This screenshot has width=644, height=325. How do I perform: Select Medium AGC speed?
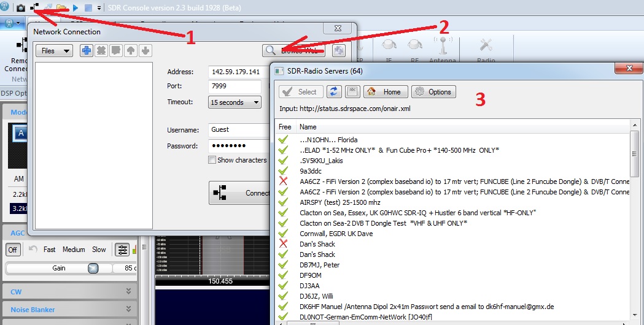point(74,250)
